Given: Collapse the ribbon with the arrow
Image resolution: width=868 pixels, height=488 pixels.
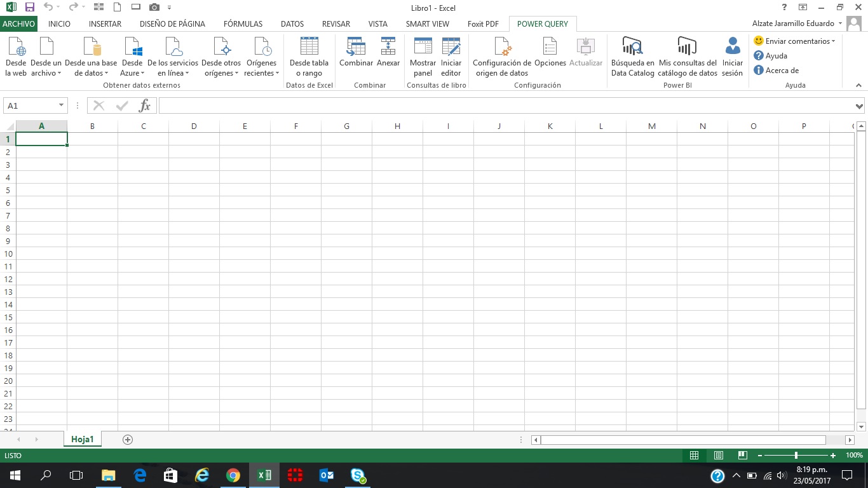Looking at the screenshot, I should (x=859, y=86).
